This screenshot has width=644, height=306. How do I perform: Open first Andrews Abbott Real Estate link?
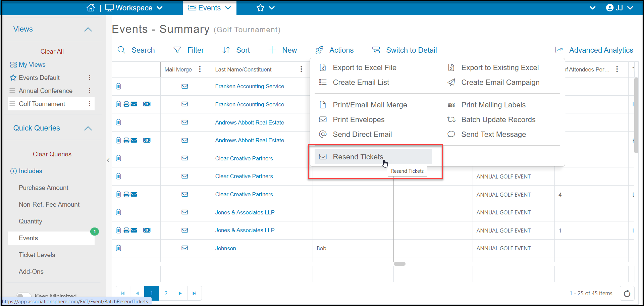coord(250,122)
